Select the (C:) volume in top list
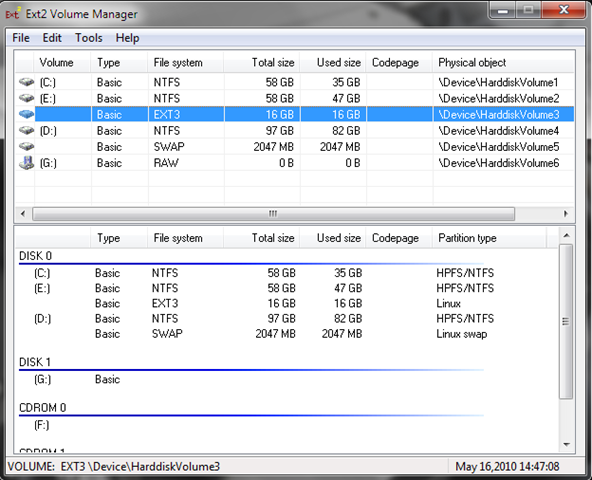592x480 pixels. [x=48, y=82]
